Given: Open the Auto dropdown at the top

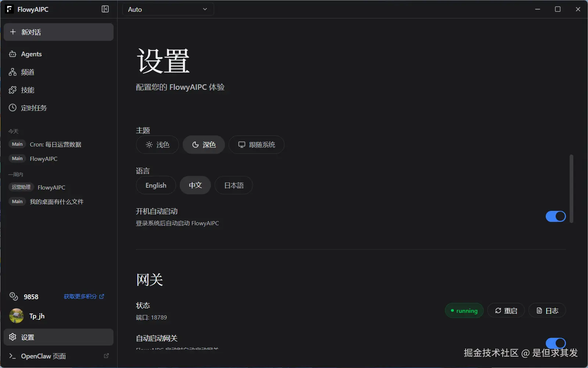Looking at the screenshot, I should pyautogui.click(x=168, y=9).
